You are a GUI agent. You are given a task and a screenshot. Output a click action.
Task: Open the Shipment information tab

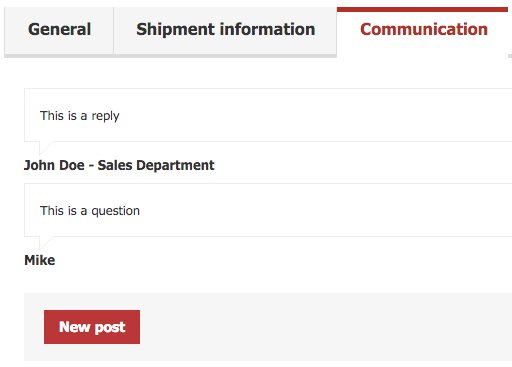(x=225, y=30)
